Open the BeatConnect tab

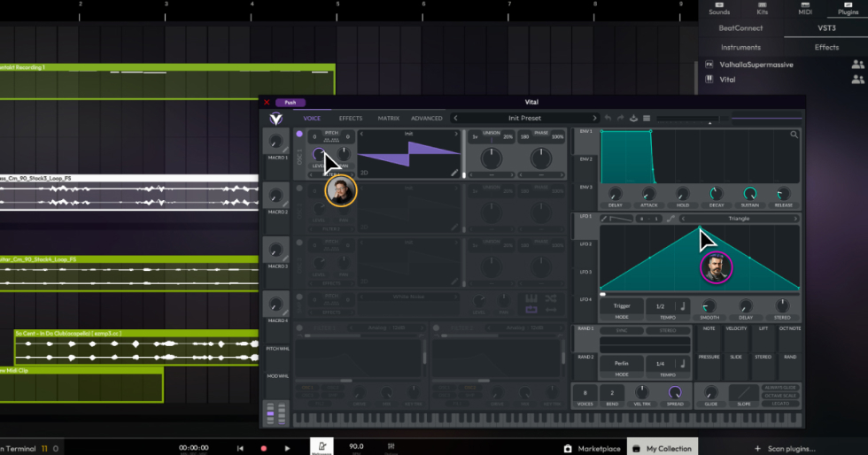click(740, 28)
